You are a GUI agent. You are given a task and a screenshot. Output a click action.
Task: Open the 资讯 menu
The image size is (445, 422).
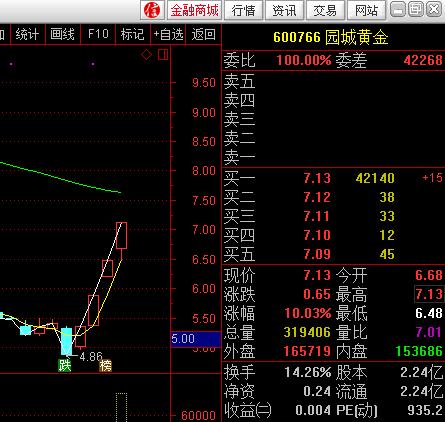pyautogui.click(x=284, y=10)
